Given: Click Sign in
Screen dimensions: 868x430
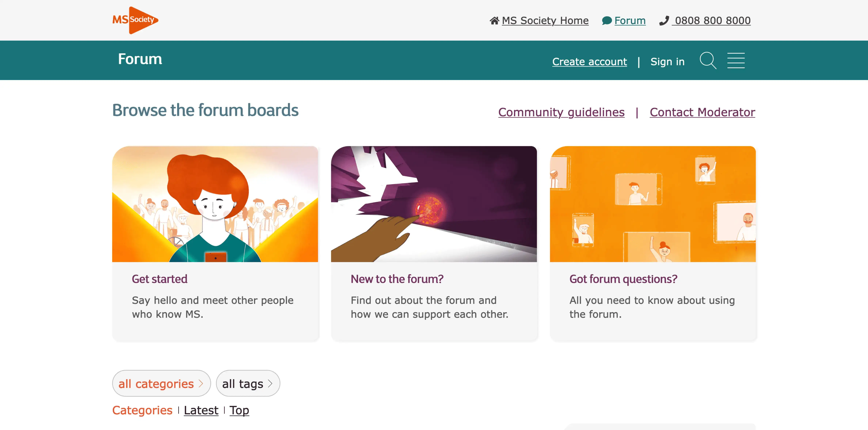Looking at the screenshot, I should [667, 62].
